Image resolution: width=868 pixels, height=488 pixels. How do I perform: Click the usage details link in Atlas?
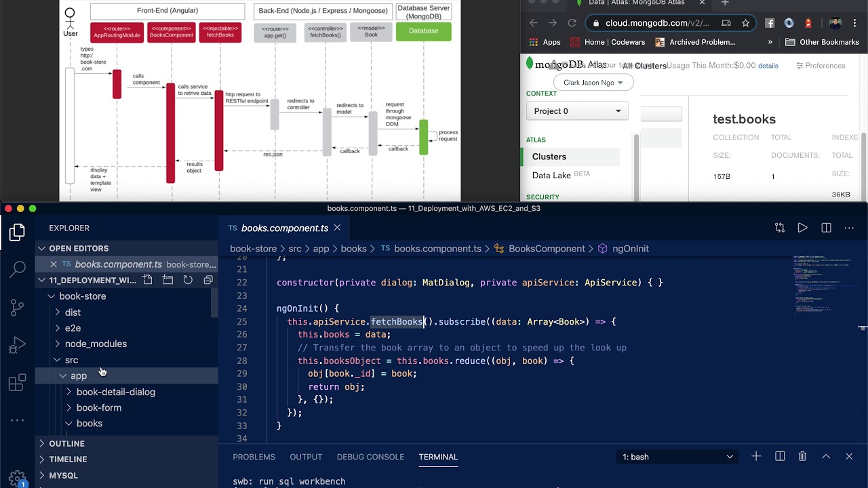[x=768, y=66]
